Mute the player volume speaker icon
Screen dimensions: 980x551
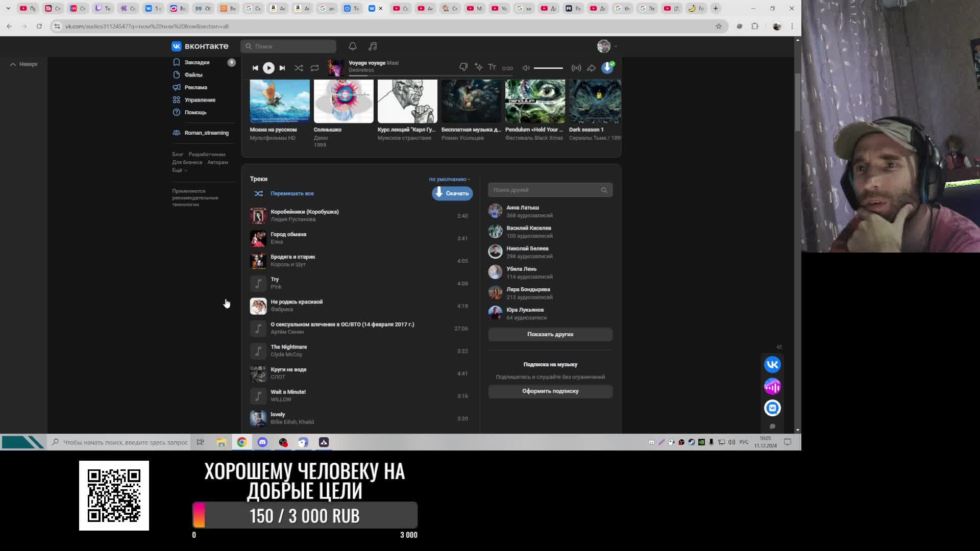click(x=526, y=68)
